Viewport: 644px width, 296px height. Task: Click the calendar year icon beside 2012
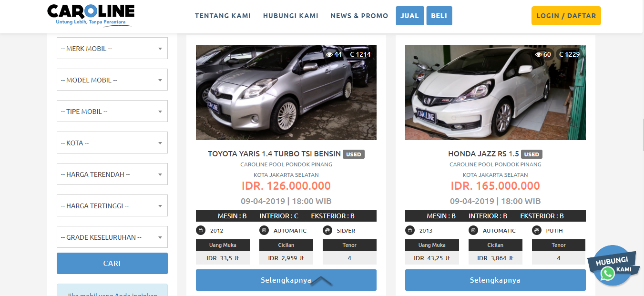point(201,231)
